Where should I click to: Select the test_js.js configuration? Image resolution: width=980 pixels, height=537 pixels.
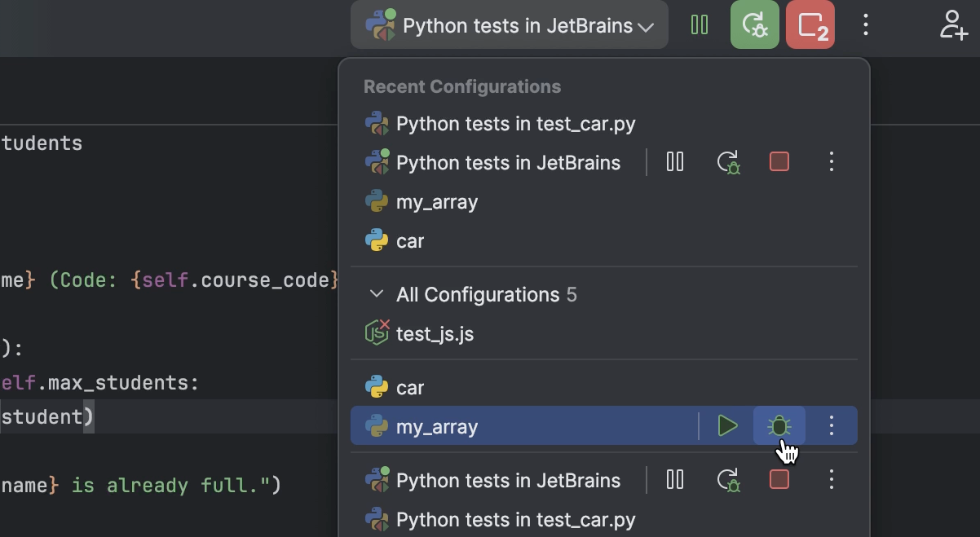(434, 333)
